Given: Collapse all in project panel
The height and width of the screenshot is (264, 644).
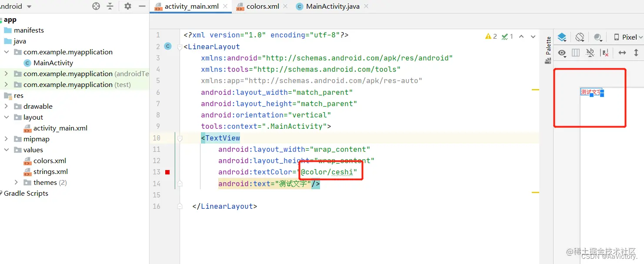Looking at the screenshot, I should 110,6.
